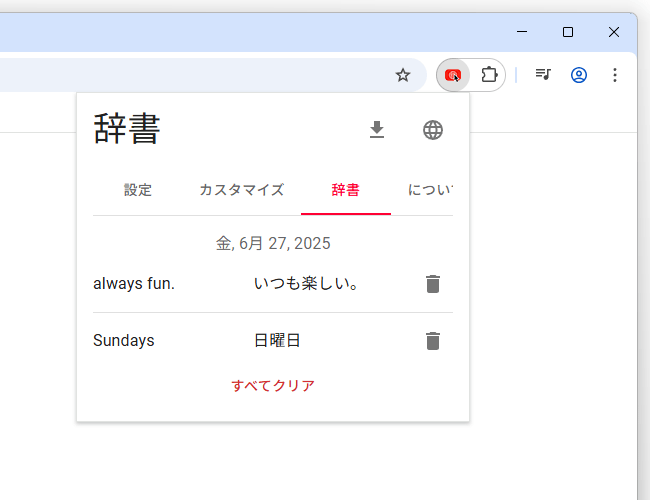Viewport: 650px width, 500px height.
Task: Switch to the カスタマイズ tab
Action: click(242, 190)
